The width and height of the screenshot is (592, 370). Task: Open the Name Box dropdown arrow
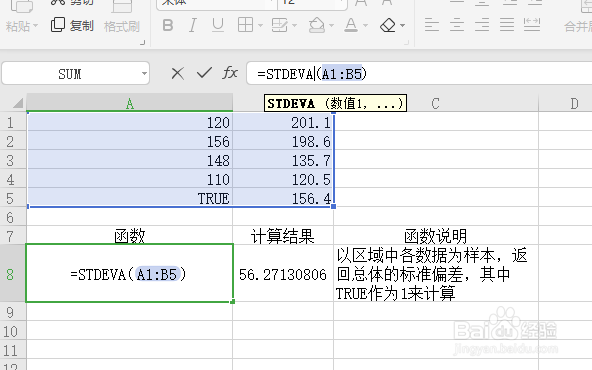144,73
